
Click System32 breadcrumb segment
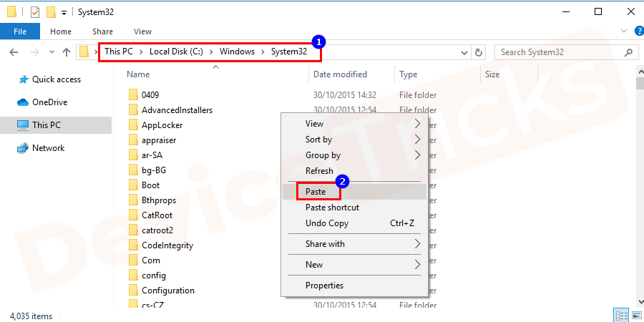[289, 52]
